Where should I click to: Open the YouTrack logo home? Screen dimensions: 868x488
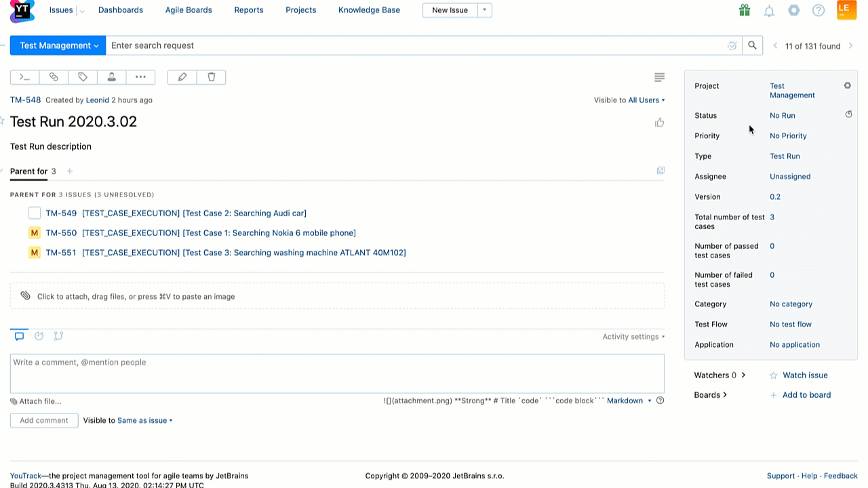[x=23, y=11]
